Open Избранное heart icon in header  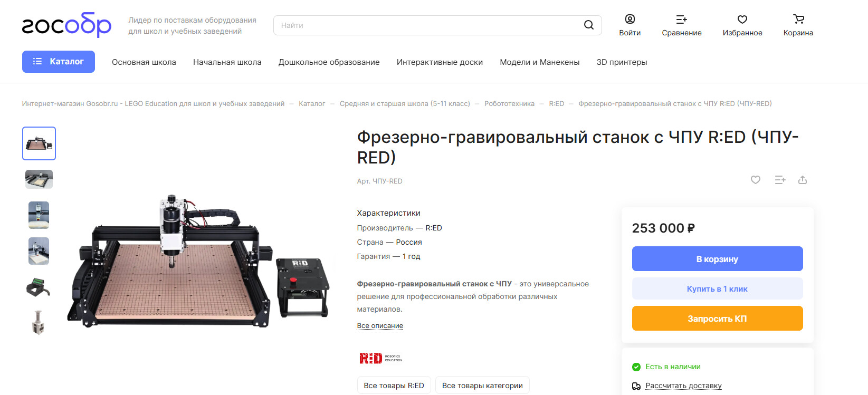[x=742, y=19]
